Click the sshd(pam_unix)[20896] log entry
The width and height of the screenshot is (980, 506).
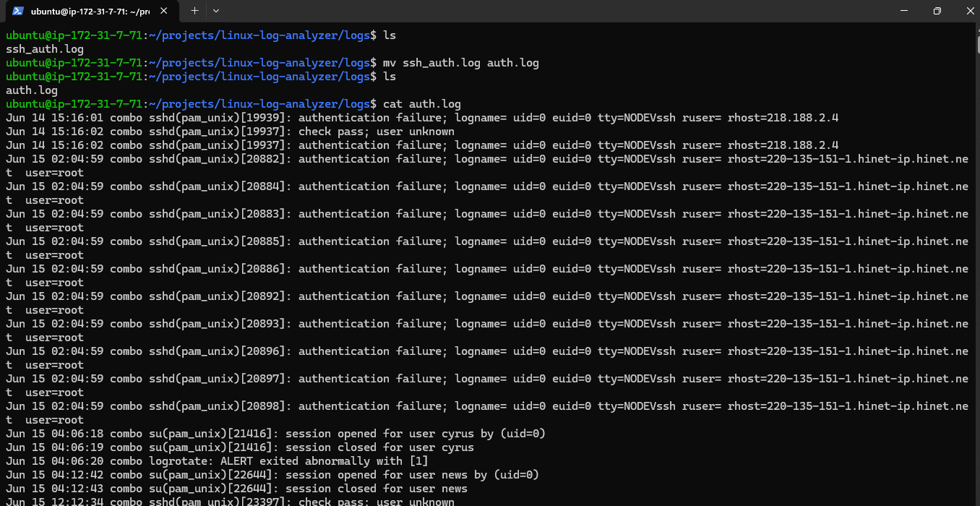pyautogui.click(x=487, y=358)
